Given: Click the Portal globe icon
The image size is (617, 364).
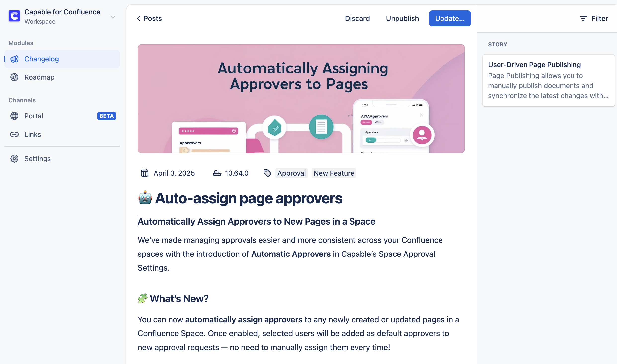Looking at the screenshot, I should [x=14, y=116].
